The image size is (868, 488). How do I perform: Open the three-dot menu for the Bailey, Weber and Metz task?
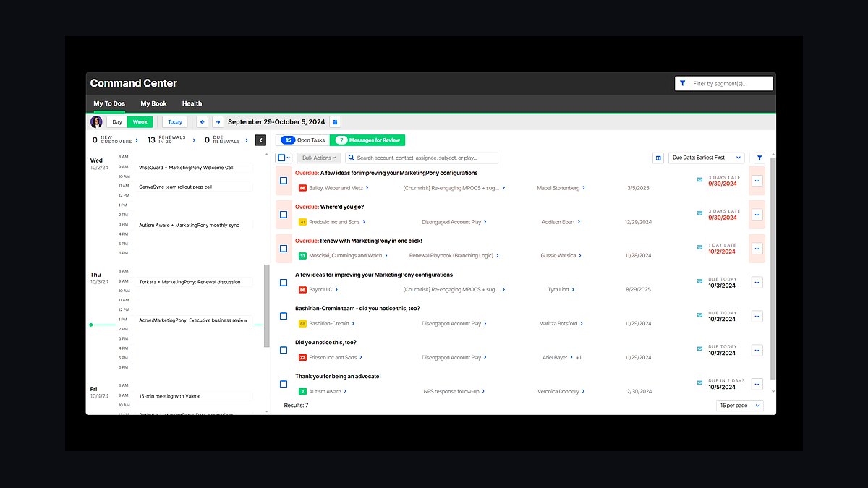pyautogui.click(x=757, y=181)
